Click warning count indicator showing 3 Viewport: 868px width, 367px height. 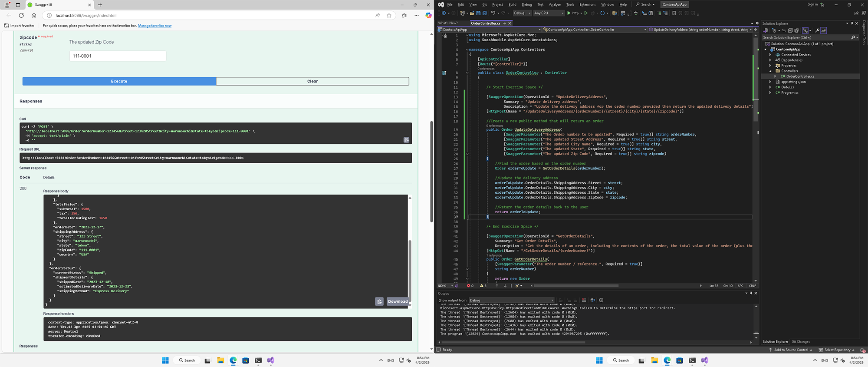click(483, 286)
